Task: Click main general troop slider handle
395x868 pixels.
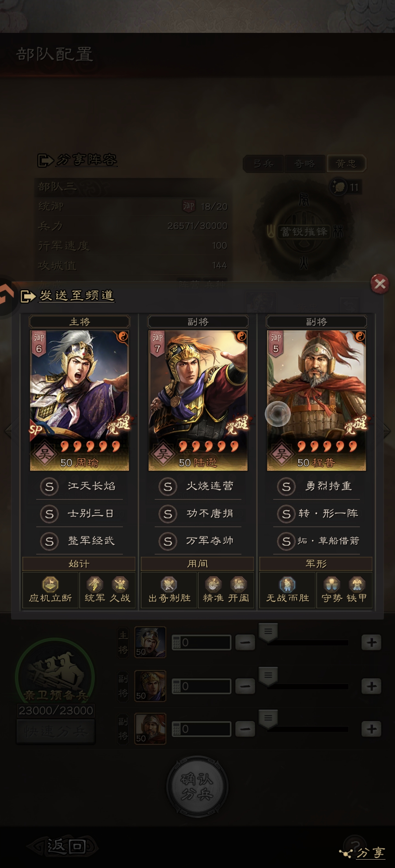Action: 268,633
